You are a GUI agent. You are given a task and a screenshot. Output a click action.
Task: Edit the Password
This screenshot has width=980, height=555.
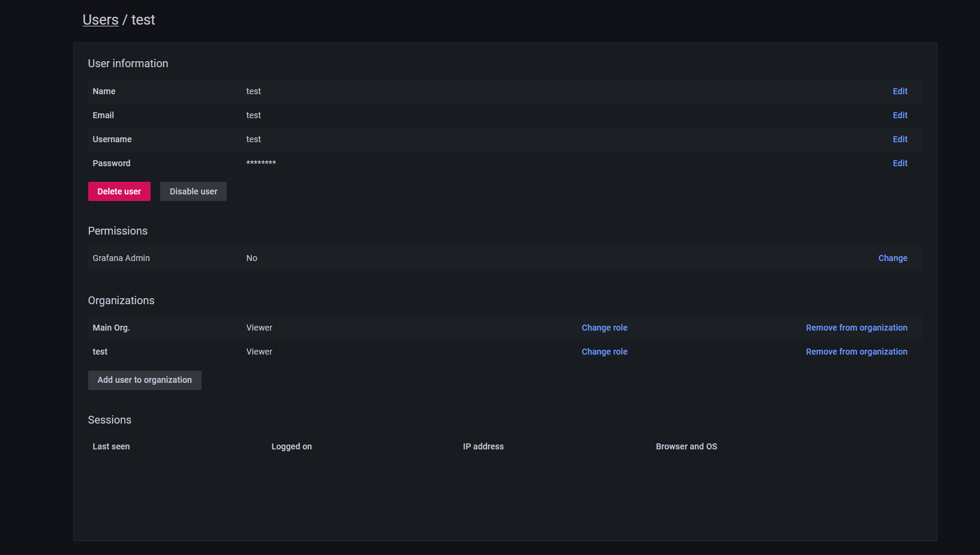coord(900,163)
